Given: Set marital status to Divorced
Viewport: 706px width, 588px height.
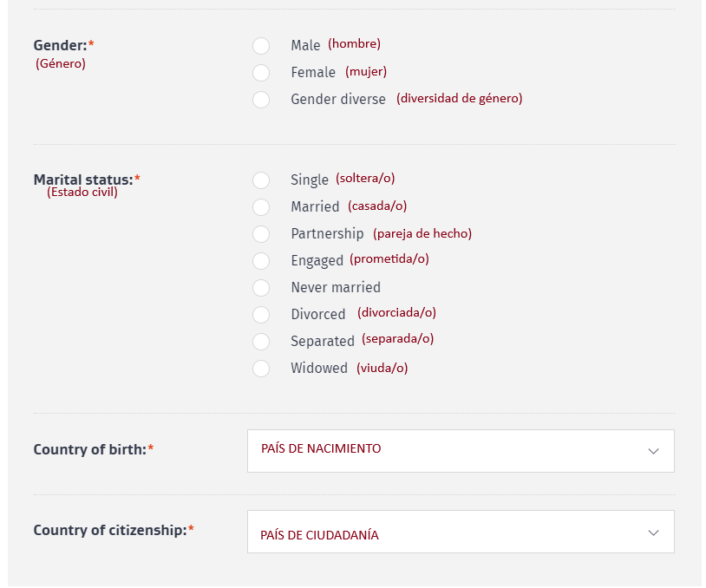Looking at the screenshot, I should tap(261, 315).
